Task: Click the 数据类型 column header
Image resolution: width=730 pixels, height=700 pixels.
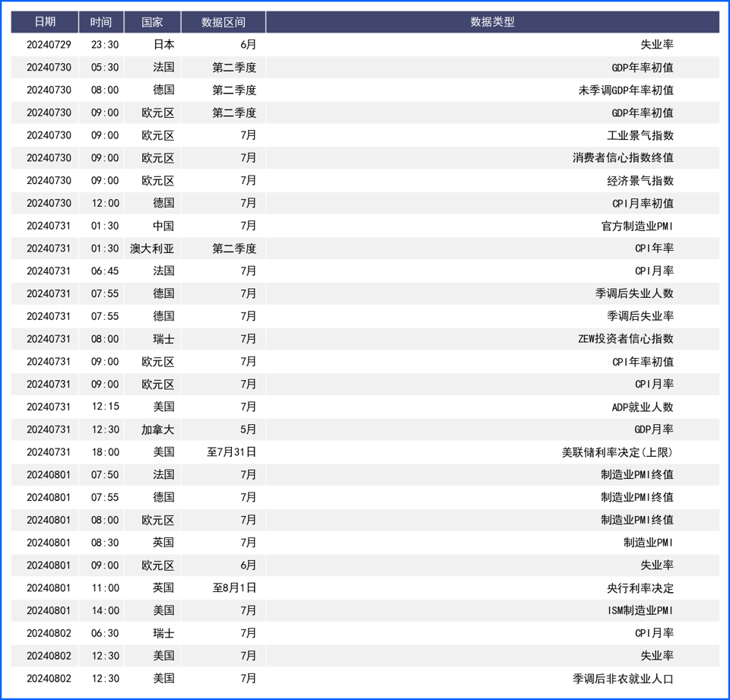Action: click(x=492, y=22)
